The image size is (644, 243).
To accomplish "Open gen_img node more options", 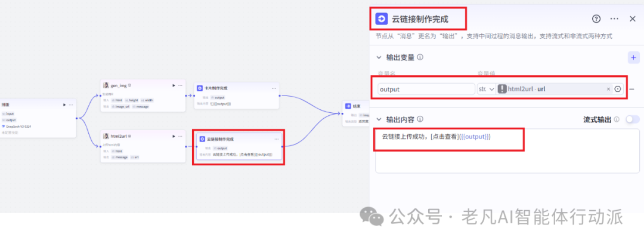I will pos(180,85).
